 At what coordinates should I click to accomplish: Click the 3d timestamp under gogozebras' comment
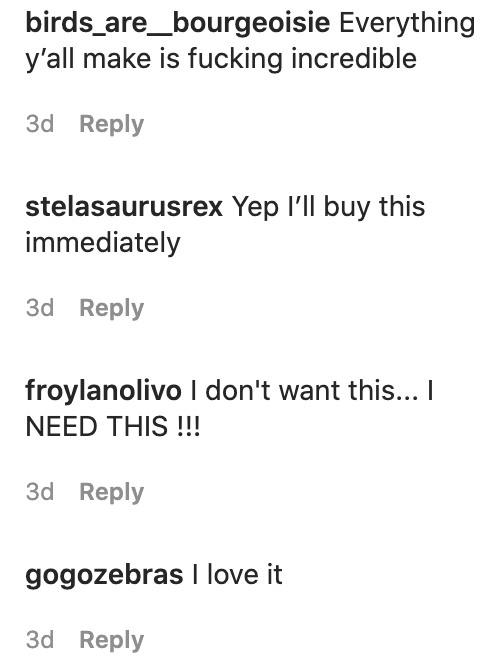point(40,639)
